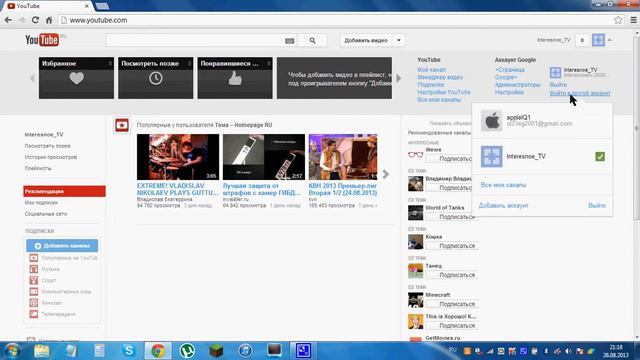Click the search input field
The image size is (640, 360).
[x=195, y=40]
